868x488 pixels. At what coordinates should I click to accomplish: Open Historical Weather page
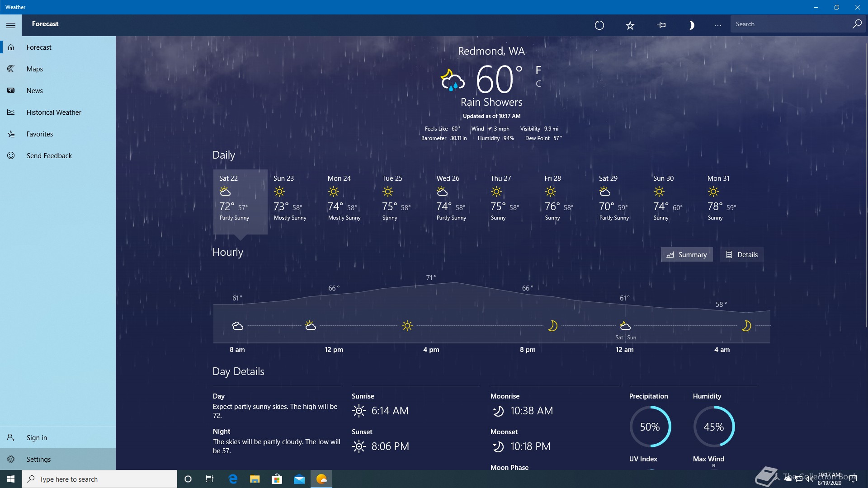pos(58,112)
